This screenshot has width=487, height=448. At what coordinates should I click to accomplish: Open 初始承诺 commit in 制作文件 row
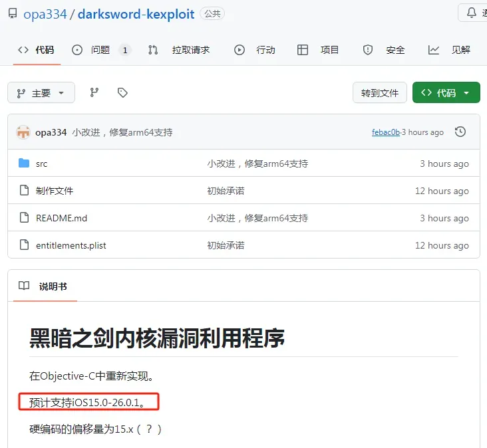coord(226,191)
